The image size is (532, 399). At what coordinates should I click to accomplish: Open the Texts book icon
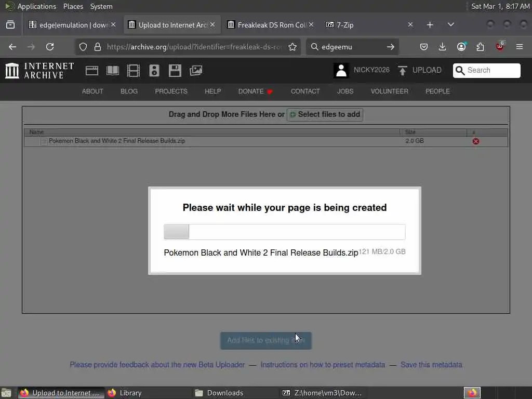(x=113, y=71)
